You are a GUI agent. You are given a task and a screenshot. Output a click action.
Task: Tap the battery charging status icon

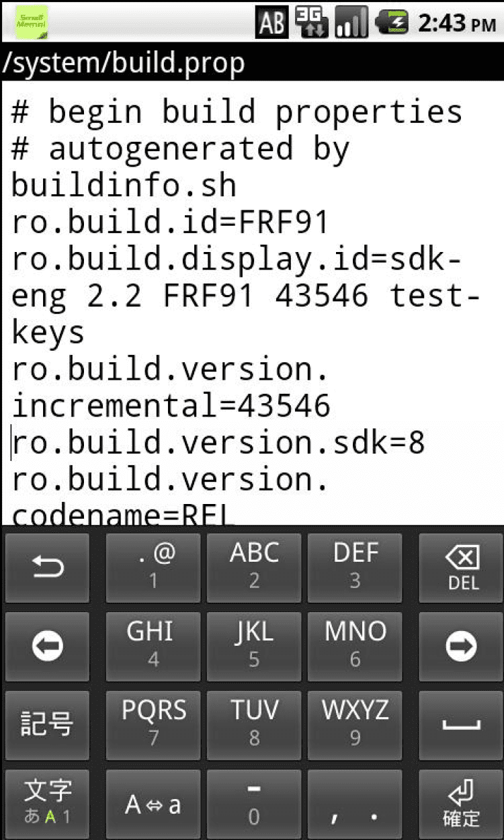pyautogui.click(x=392, y=24)
